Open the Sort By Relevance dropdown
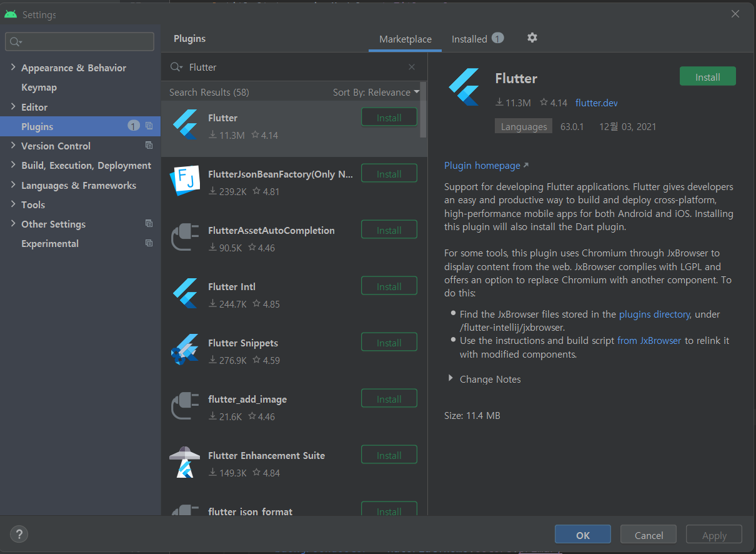The height and width of the screenshot is (554, 756). pyautogui.click(x=376, y=92)
